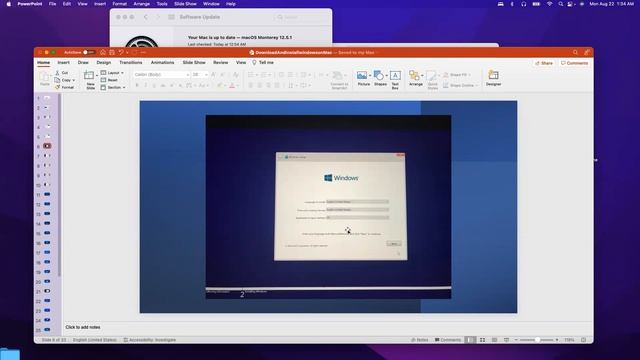
Task: Click the font color swatch
Action: tap(232, 86)
